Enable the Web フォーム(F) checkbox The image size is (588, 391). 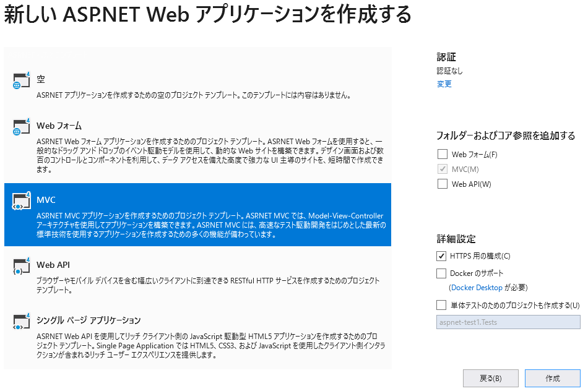point(442,154)
